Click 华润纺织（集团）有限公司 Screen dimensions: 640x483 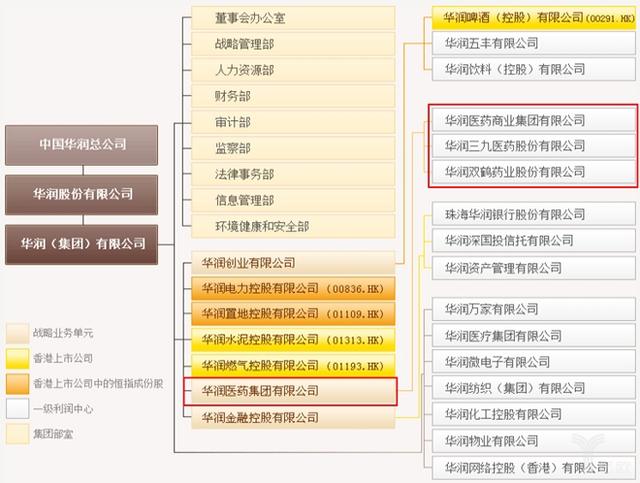(534, 388)
